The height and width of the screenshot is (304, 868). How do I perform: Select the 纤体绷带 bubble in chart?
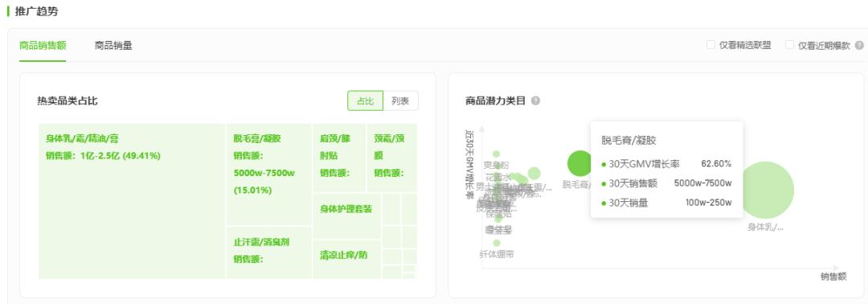pyautogui.click(x=497, y=243)
